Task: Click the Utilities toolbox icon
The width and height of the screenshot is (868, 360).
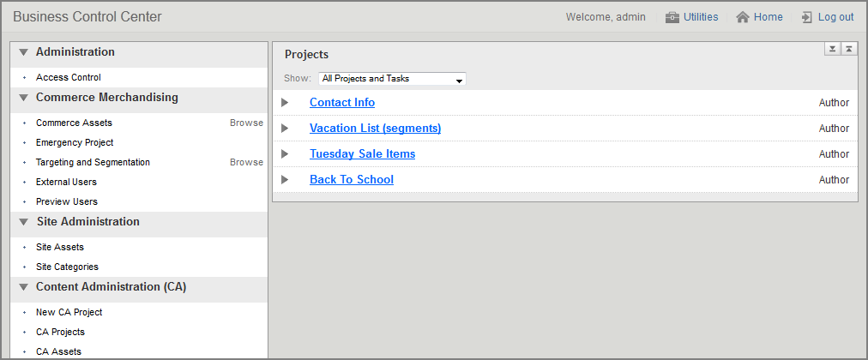Action: pos(672,17)
